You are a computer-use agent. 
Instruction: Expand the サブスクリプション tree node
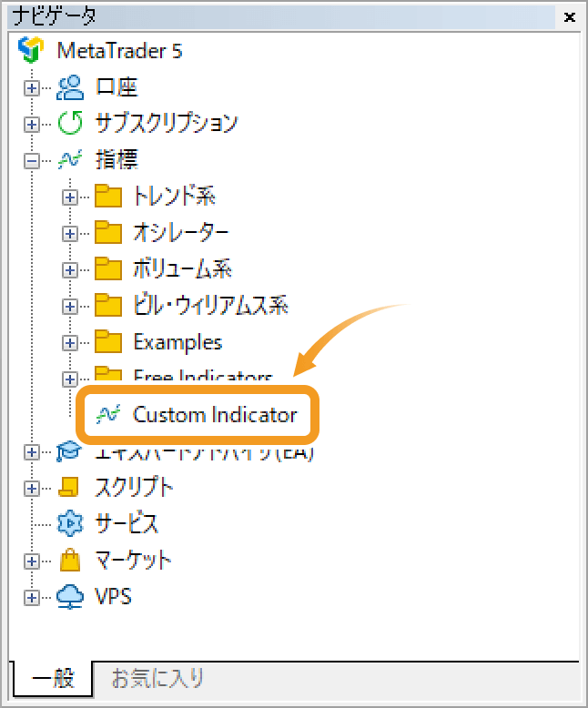[x=31, y=124]
